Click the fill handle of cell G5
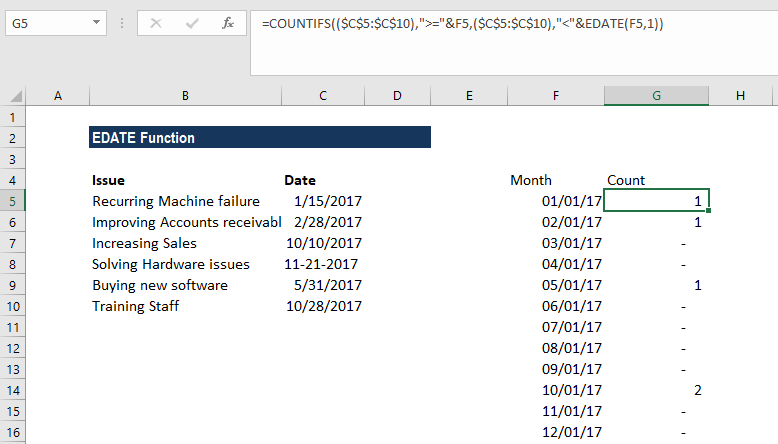 pyautogui.click(x=708, y=211)
